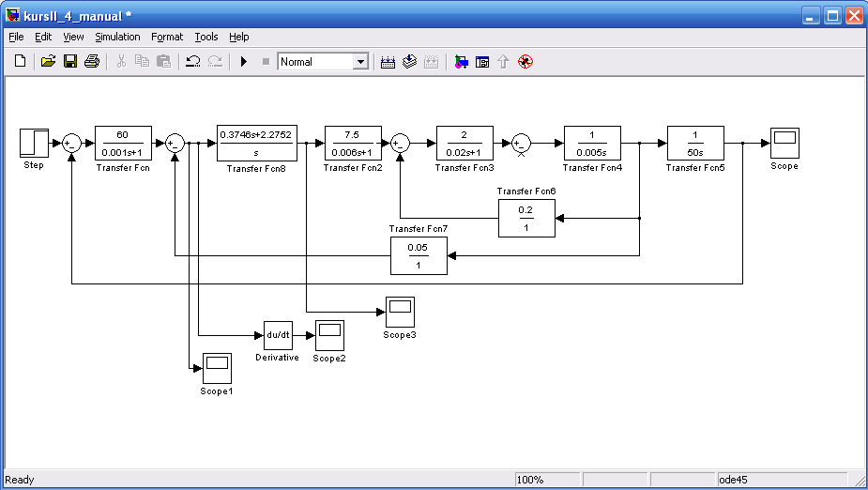Open the Library Browser icon

click(461, 62)
